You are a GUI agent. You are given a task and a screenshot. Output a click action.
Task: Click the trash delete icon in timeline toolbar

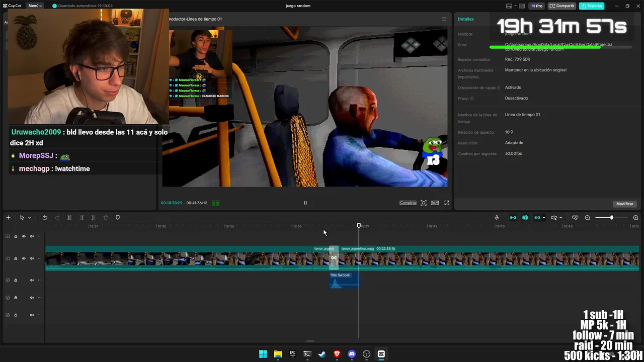coord(106,218)
